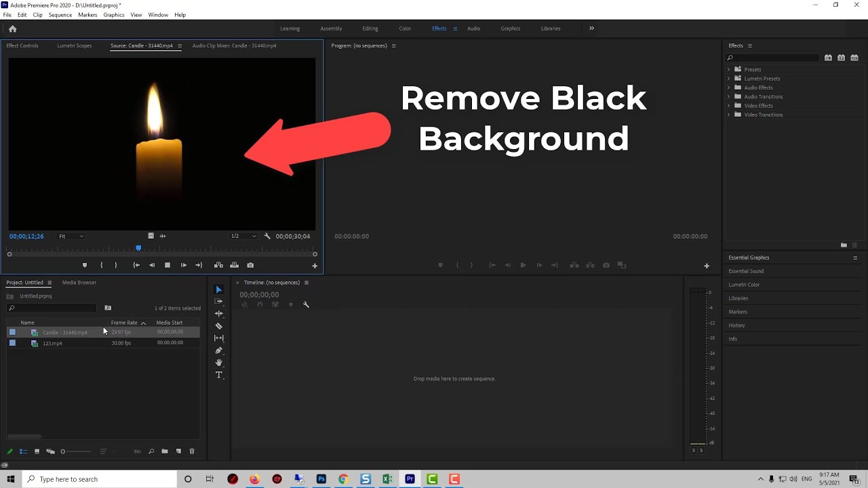Switch to the Color workspace
This screenshot has height=488, width=868.
click(x=405, y=28)
